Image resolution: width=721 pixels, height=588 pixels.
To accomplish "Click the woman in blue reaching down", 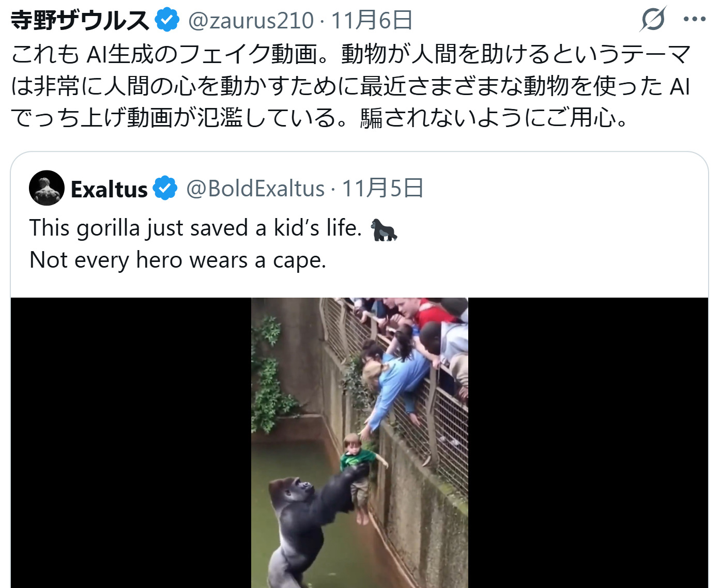I will (395, 388).
